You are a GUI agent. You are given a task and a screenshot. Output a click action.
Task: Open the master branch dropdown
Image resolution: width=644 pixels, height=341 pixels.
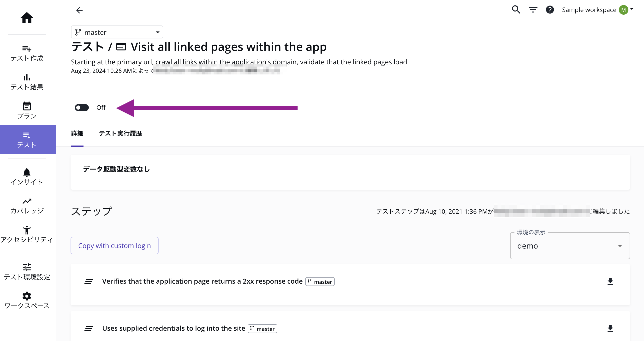tap(117, 32)
